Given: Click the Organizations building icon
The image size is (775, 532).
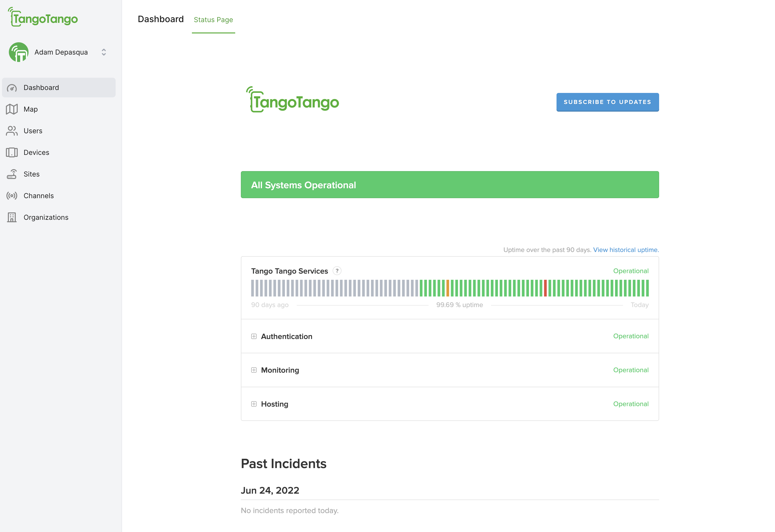Looking at the screenshot, I should point(12,218).
